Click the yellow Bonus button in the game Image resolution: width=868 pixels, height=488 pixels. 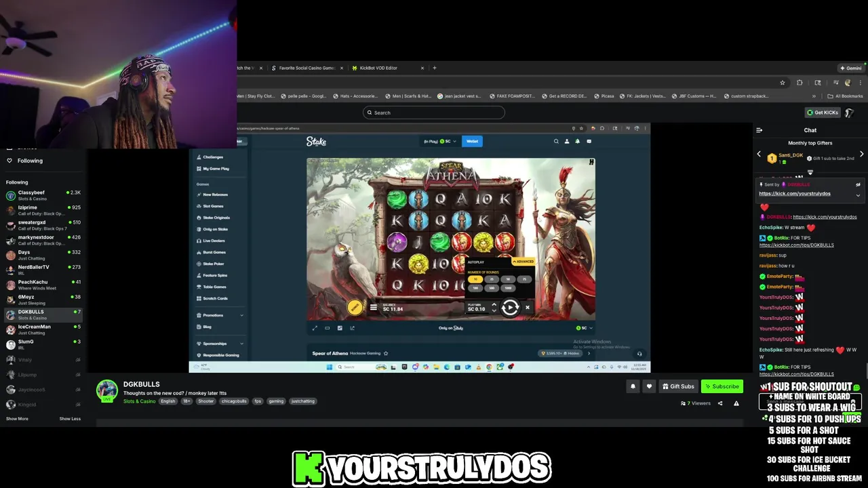point(355,308)
